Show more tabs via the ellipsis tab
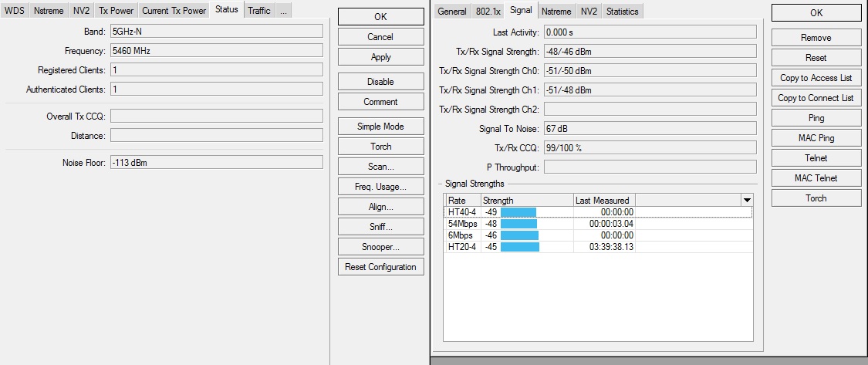 (x=283, y=11)
